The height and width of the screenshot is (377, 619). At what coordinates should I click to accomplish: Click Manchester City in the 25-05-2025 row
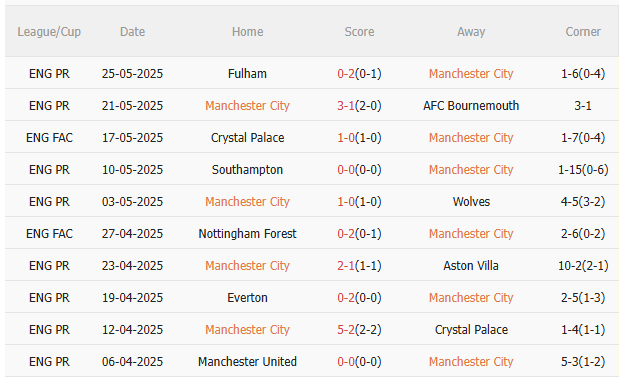[471, 74]
